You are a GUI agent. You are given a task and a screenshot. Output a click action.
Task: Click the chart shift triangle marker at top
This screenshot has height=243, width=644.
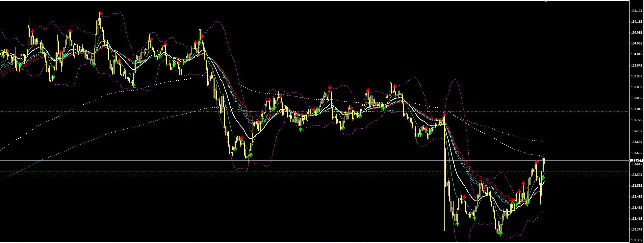[546, 2]
